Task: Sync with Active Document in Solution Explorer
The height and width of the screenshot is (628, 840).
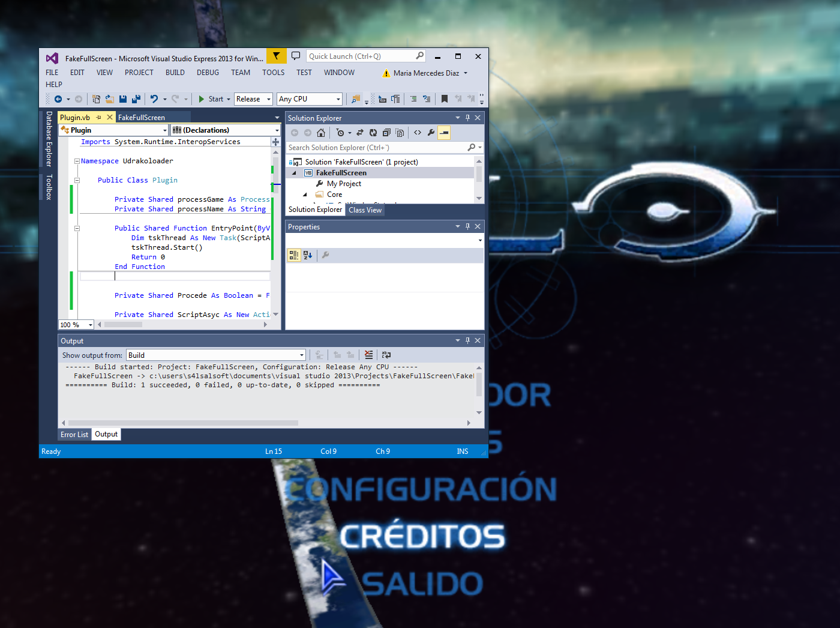Action: [360, 133]
